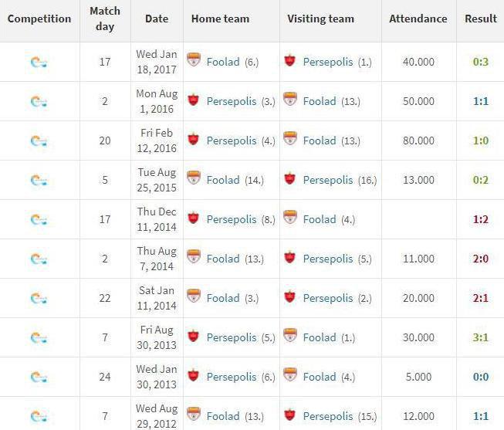Image resolution: width=504 pixels, height=430 pixels.
Task: Click Persepolis crest beside the 0:3 result row
Action: (290, 61)
